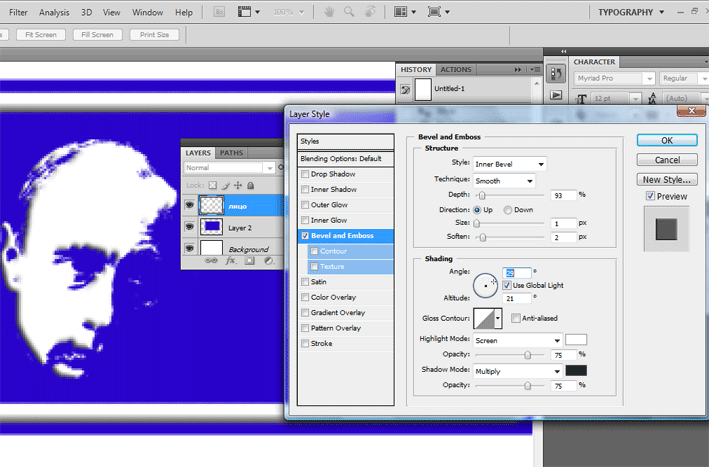Click the OK button

coord(667,140)
